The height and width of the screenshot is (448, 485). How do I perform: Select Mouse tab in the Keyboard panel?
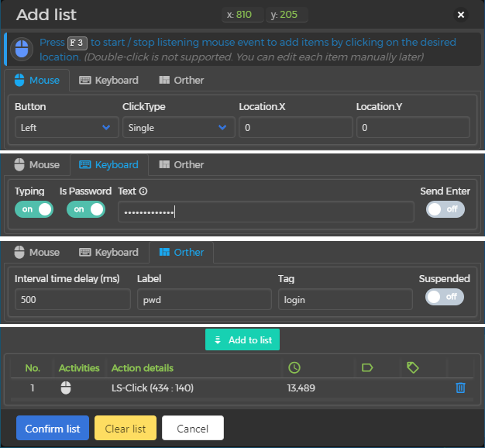tap(37, 164)
